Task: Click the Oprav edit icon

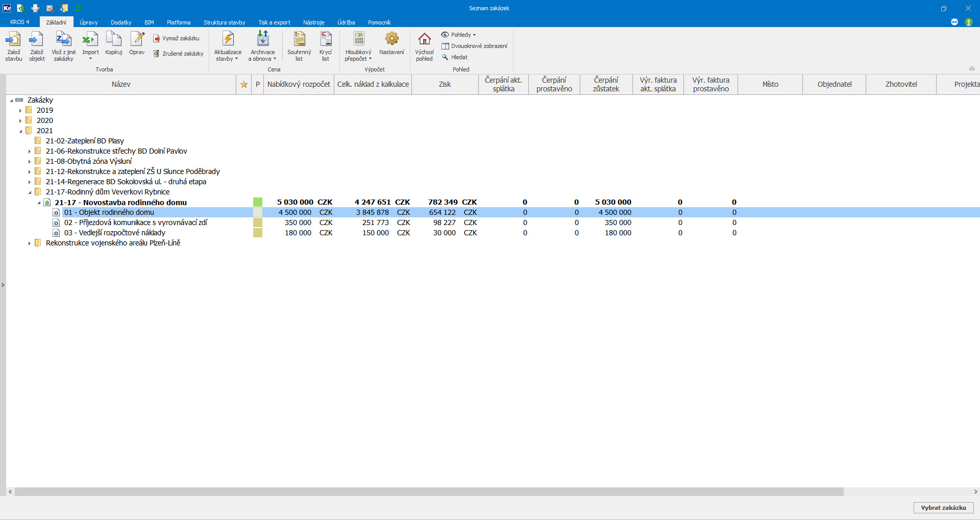Action: tap(137, 40)
